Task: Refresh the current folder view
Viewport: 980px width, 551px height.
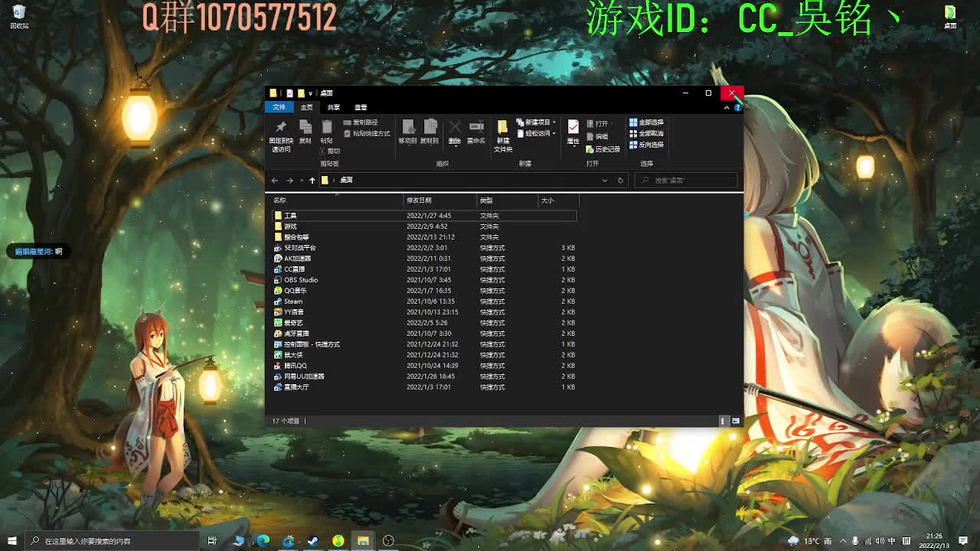Action: [621, 181]
